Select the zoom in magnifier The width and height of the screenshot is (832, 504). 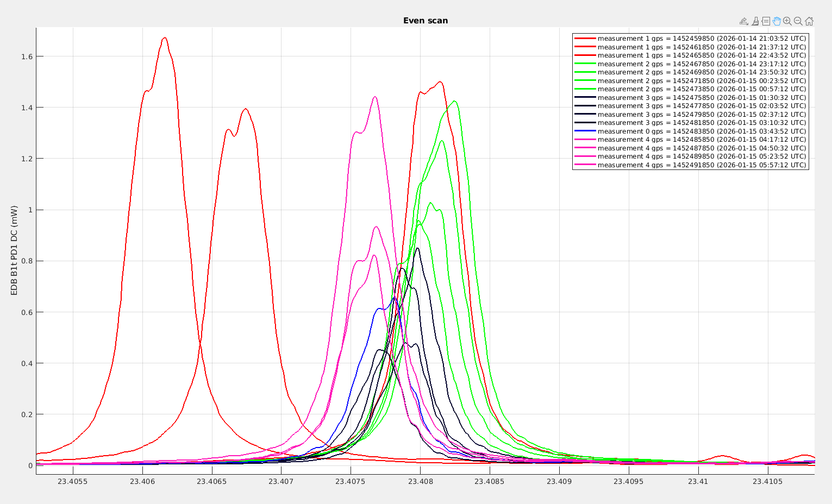click(787, 21)
